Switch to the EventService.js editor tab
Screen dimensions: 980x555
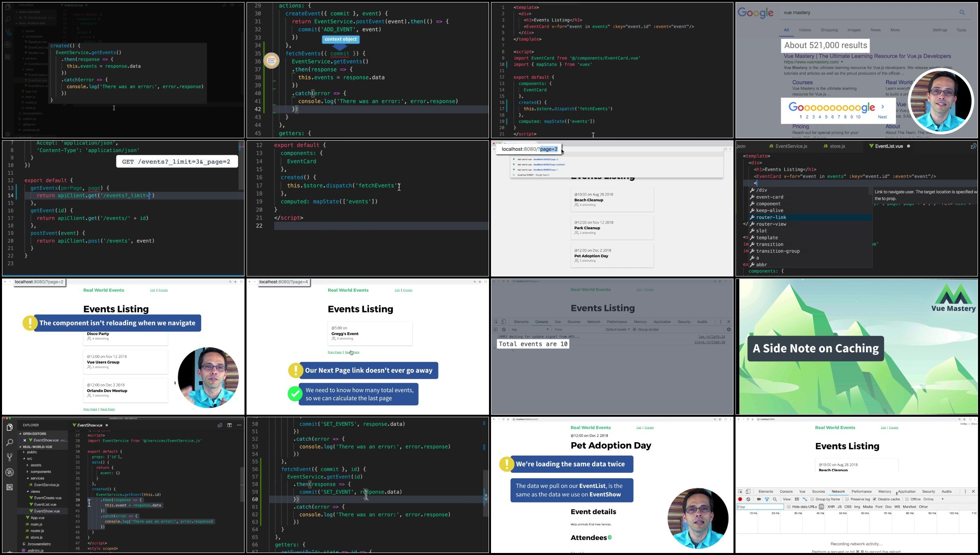click(788, 146)
